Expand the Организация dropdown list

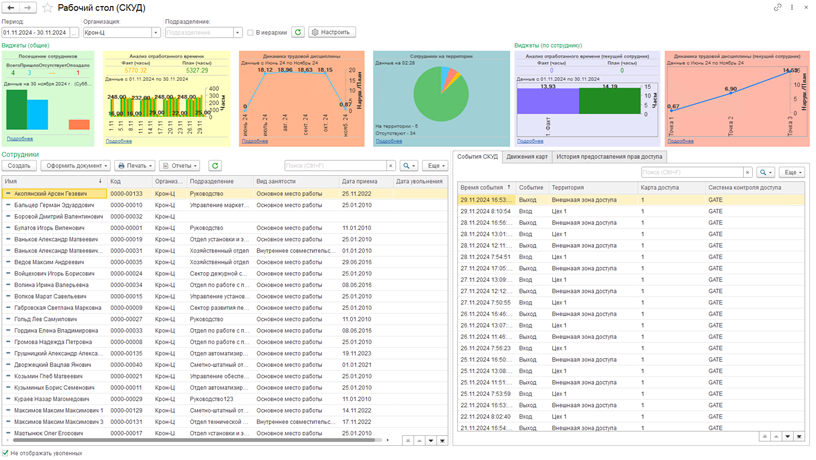[x=156, y=32]
